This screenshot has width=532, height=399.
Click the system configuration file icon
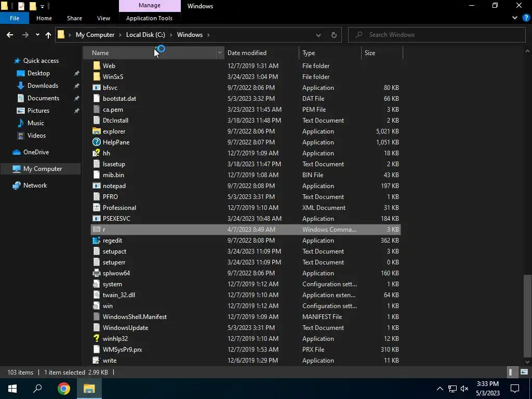pos(96,284)
